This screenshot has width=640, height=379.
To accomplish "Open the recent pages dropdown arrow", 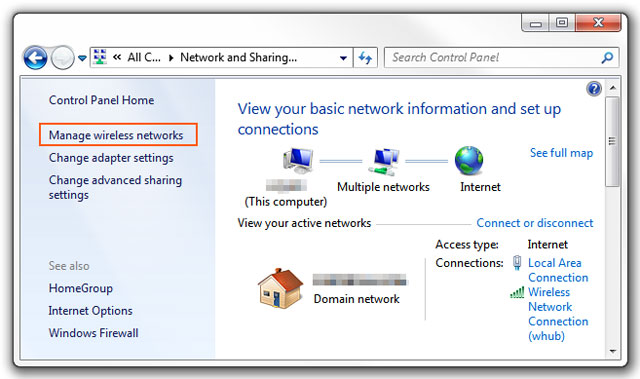I will (x=82, y=58).
